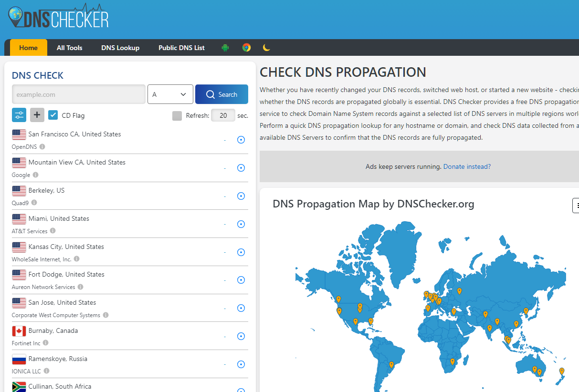
Task: Click info icon next to WholeSale Internet, Inc.
Action: coord(77,259)
